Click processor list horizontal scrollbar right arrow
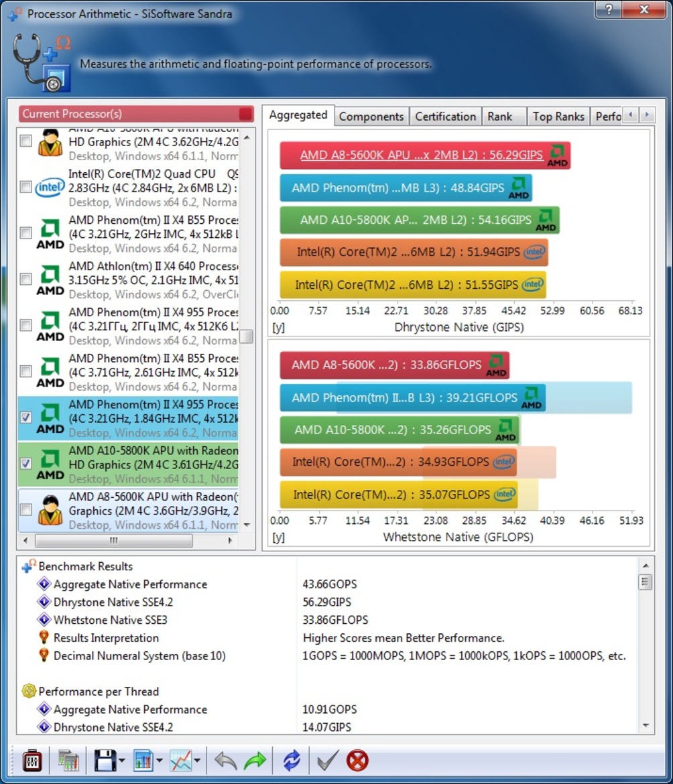The width and height of the screenshot is (673, 784). coord(230,541)
